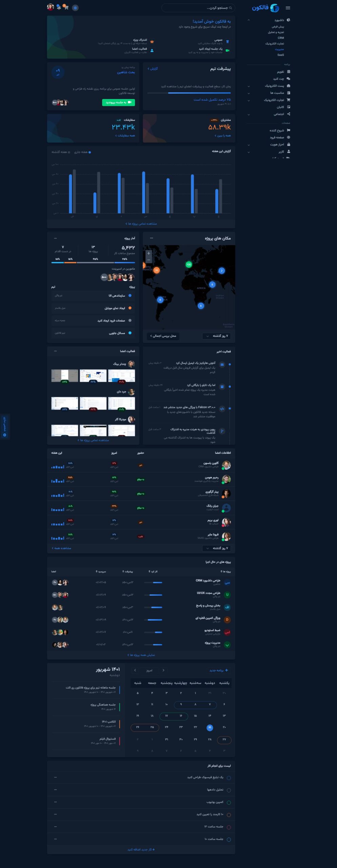
Task: Open the shopping cart icon in top bar
Action: pyautogui.click(x=66, y=7)
